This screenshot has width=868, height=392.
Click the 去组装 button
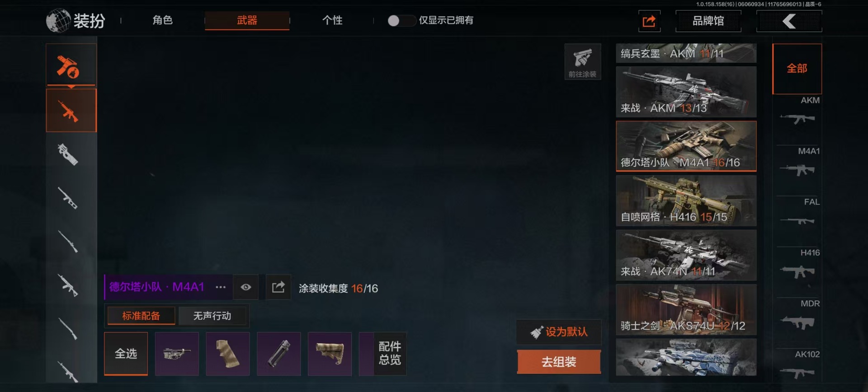(x=559, y=362)
